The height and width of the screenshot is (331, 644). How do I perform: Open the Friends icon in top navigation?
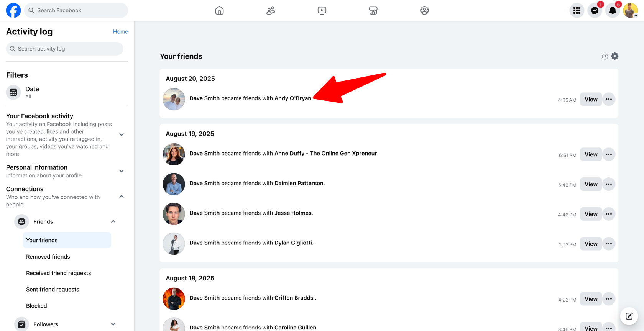(x=271, y=10)
